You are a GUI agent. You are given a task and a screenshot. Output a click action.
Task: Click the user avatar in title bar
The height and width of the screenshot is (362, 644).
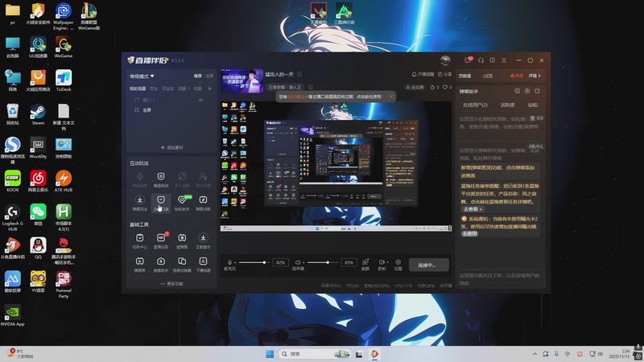point(445,60)
